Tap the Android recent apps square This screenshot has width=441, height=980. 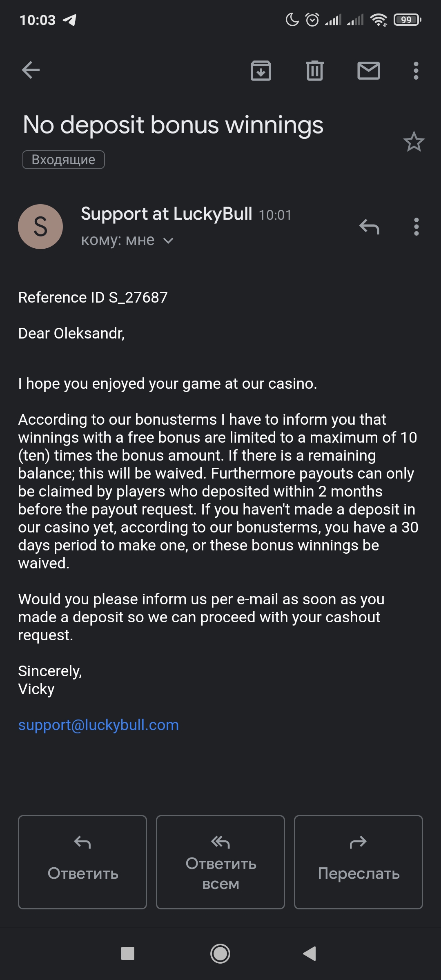point(128,953)
